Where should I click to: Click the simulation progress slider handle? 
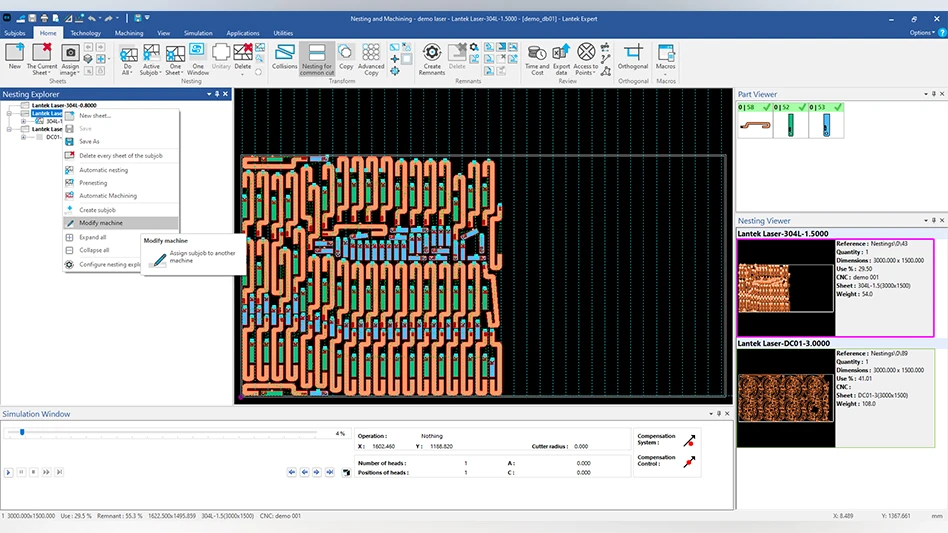pyautogui.click(x=22, y=433)
